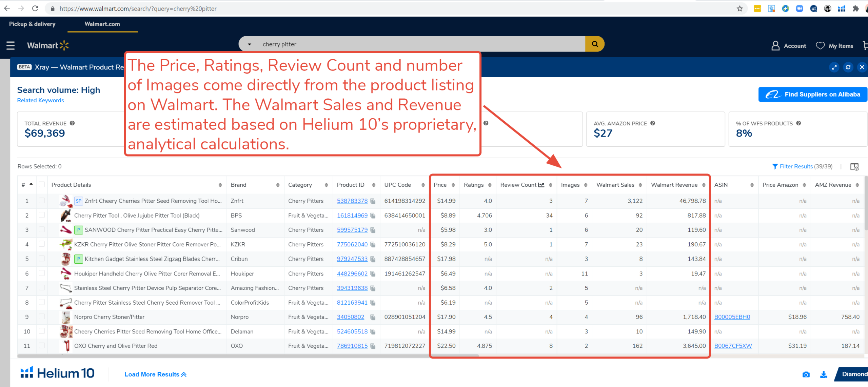Click the Xray refresh icon
The height and width of the screenshot is (387, 868).
[x=848, y=67]
